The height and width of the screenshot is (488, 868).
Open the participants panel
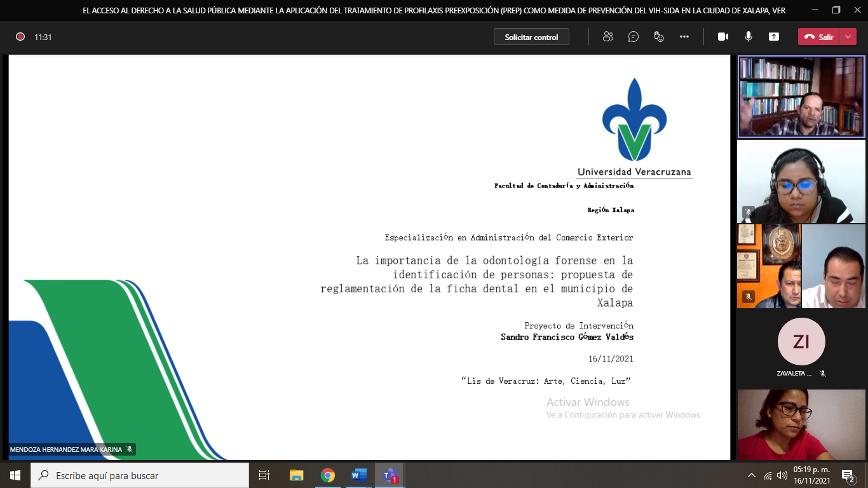pos(608,37)
